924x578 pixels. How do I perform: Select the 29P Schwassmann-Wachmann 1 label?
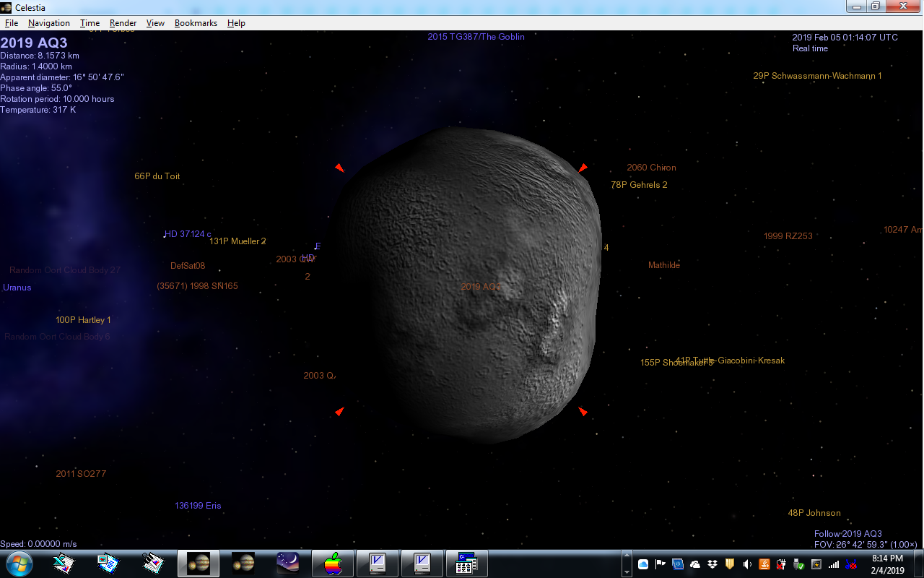pos(817,76)
